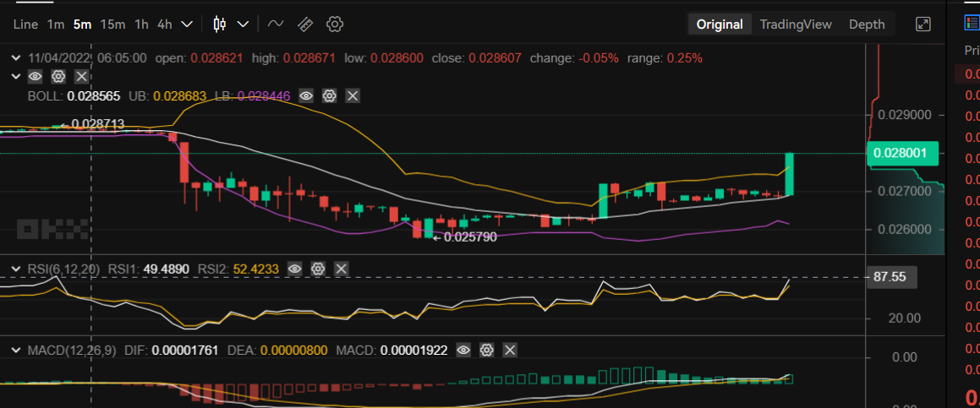Click the high value 0.028671
This screenshot has height=408, width=980.
(x=310, y=58)
